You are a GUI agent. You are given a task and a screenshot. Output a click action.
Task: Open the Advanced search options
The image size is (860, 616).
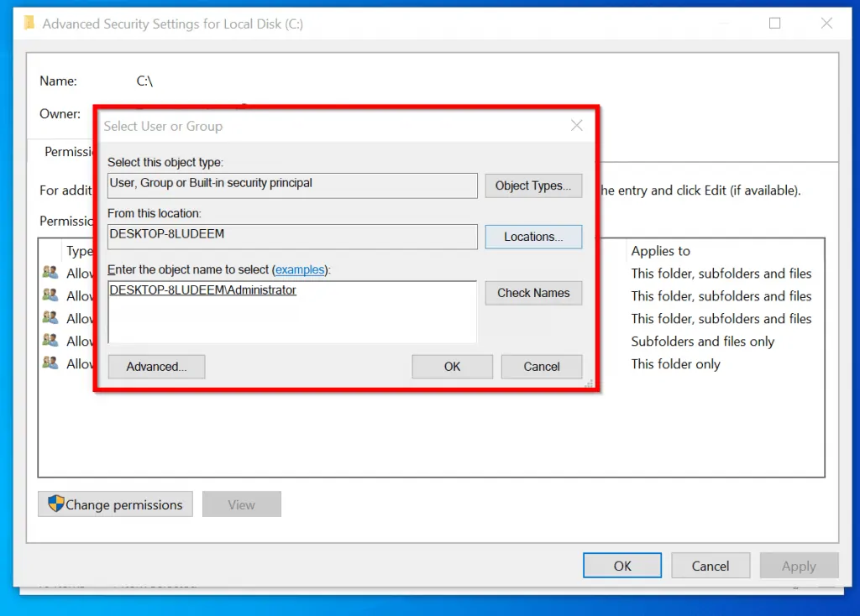pos(156,367)
